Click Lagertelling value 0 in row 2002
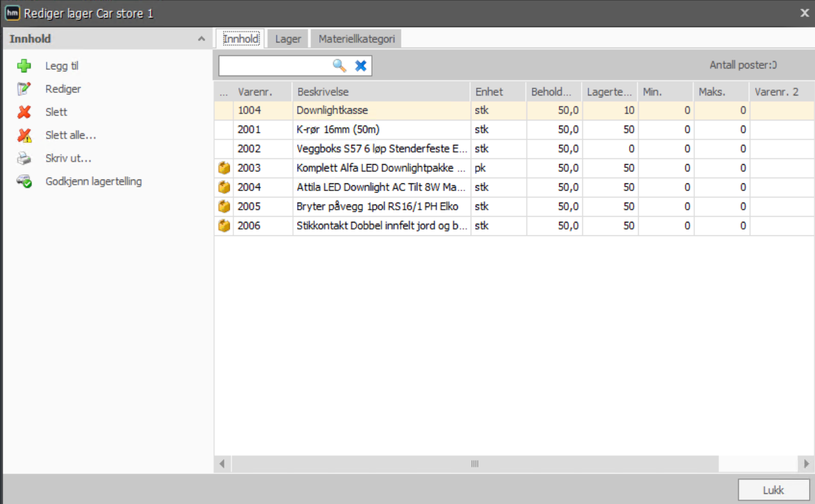The height and width of the screenshot is (504, 815). (610, 149)
